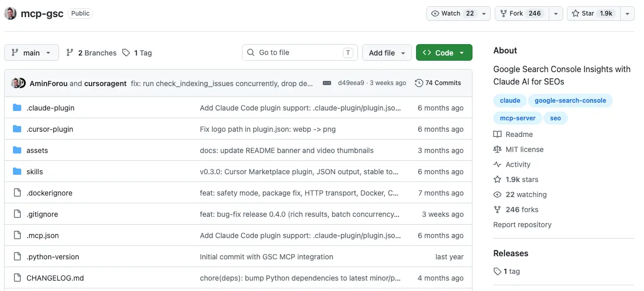Open the Fork options dropdown arrow
Image resolution: width=644 pixels, height=291 pixels.
pyautogui.click(x=556, y=13)
